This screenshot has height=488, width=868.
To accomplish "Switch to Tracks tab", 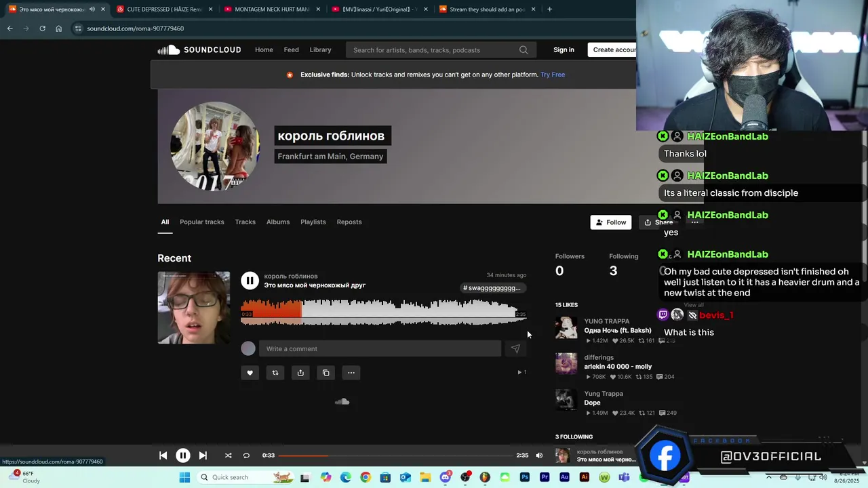I will [245, 222].
